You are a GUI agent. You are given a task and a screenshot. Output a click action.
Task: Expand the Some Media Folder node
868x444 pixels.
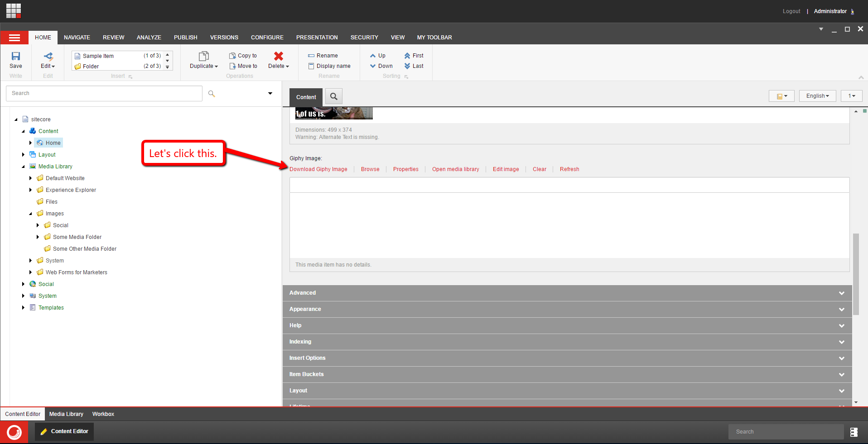pos(38,237)
